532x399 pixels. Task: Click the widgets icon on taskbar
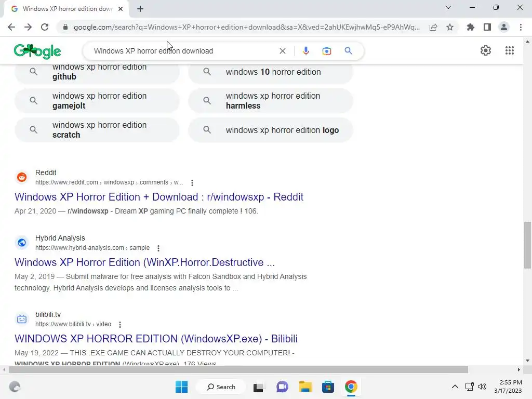coord(15,387)
